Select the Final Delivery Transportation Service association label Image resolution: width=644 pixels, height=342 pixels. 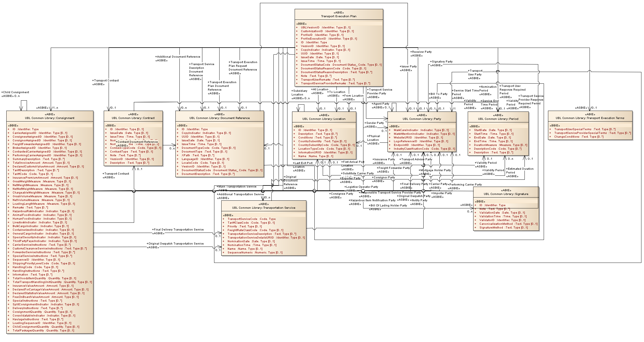click(x=179, y=230)
